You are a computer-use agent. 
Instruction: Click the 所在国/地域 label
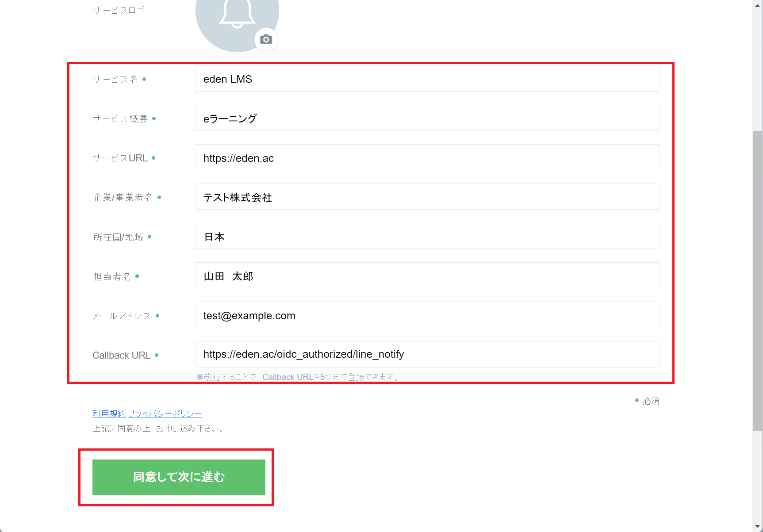click(119, 237)
